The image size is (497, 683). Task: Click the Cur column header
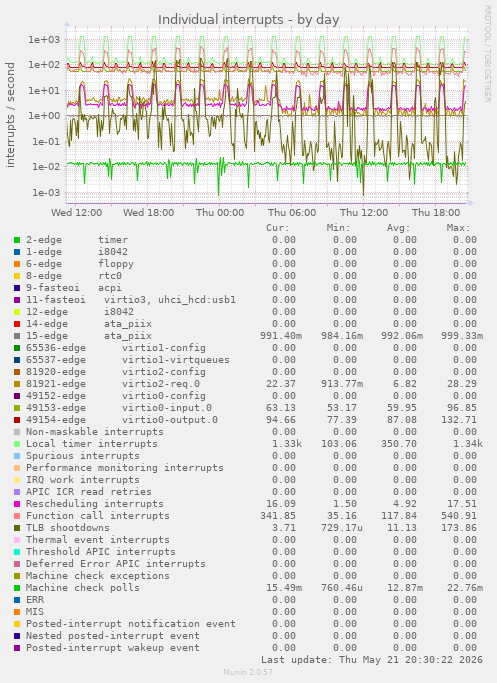click(x=278, y=228)
